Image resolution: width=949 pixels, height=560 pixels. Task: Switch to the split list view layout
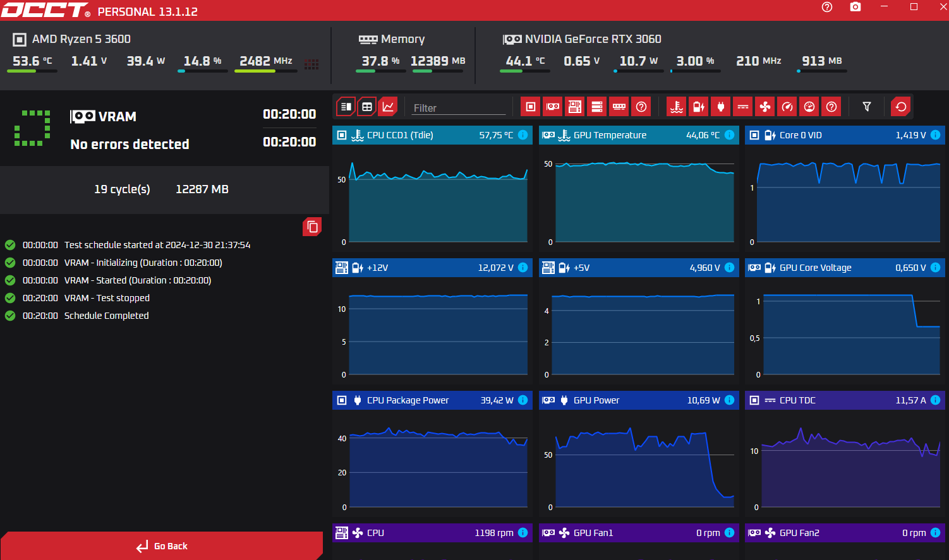[x=346, y=107]
